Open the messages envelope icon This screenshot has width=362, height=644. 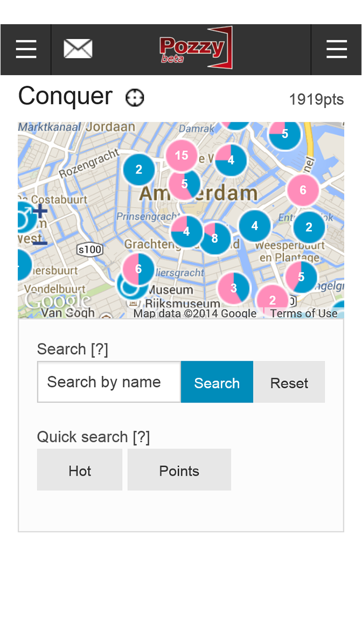78,49
